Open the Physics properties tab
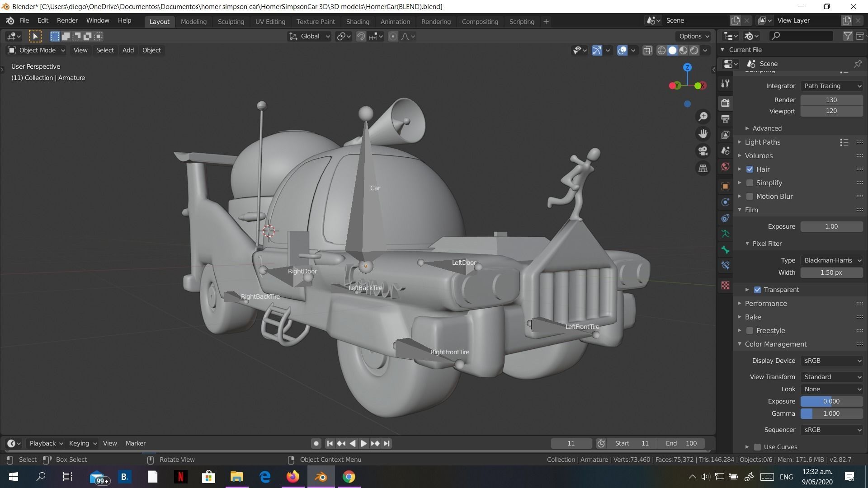The image size is (868, 488). [725, 202]
